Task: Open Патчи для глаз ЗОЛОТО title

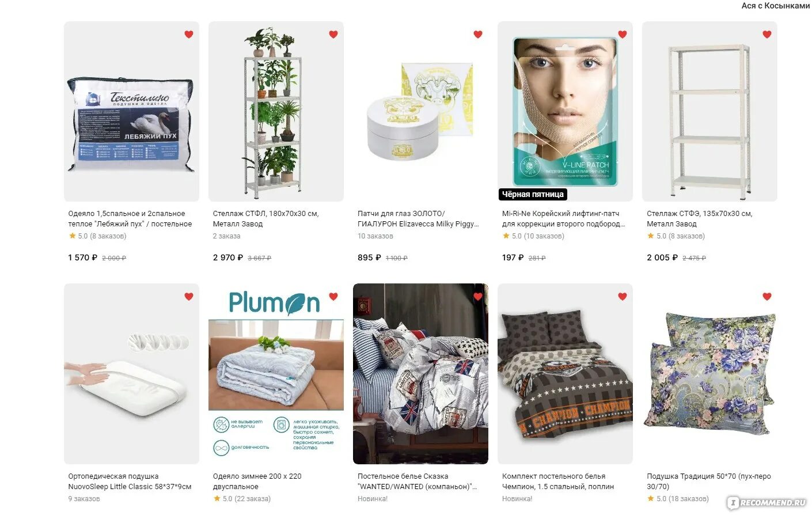Action: tap(418, 219)
